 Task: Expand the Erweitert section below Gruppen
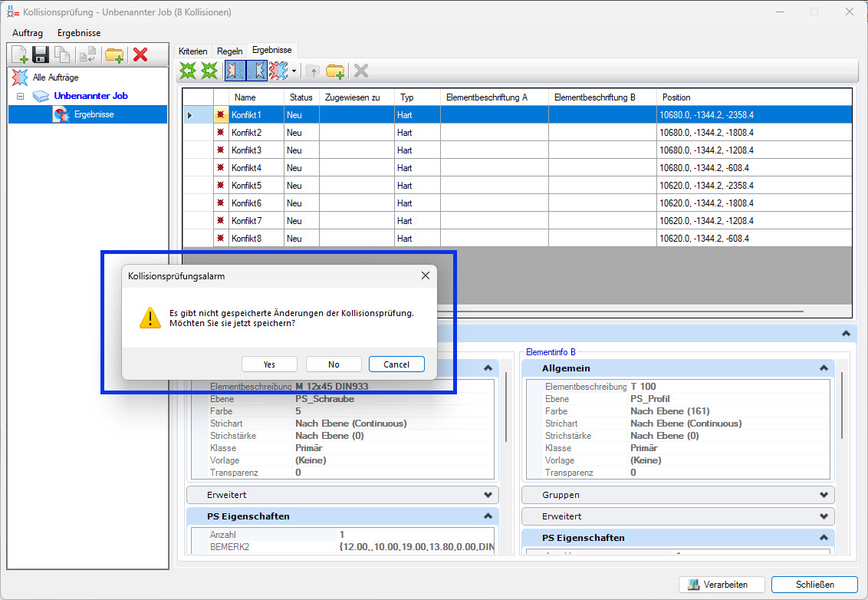pos(824,516)
